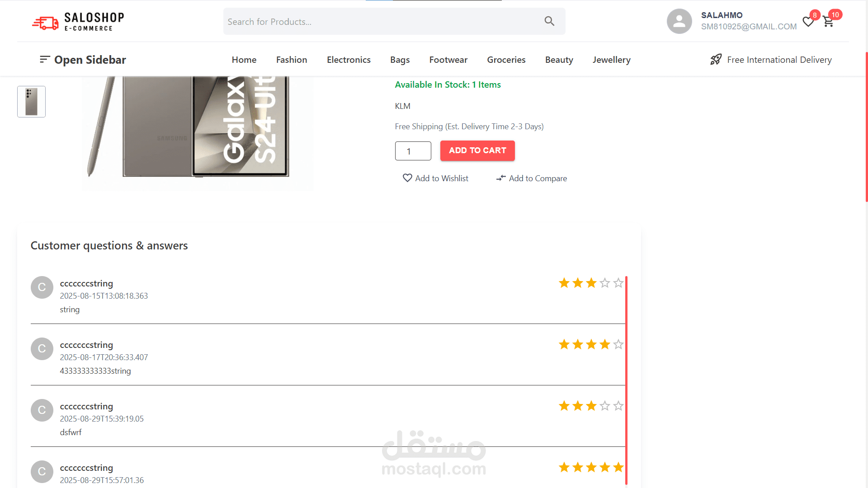
Task: Click the user profile avatar icon
Action: click(x=679, y=21)
